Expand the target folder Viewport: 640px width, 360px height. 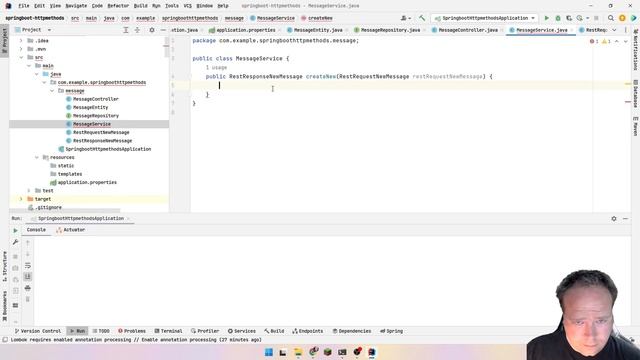point(21,199)
